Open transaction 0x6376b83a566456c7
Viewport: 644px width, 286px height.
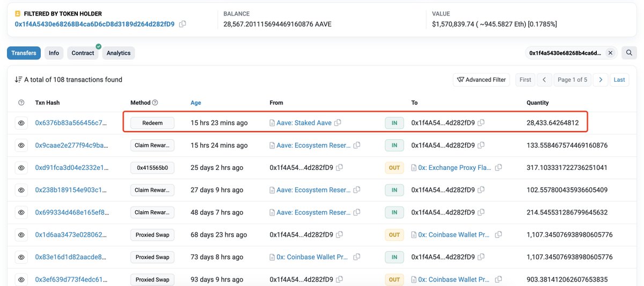click(71, 123)
